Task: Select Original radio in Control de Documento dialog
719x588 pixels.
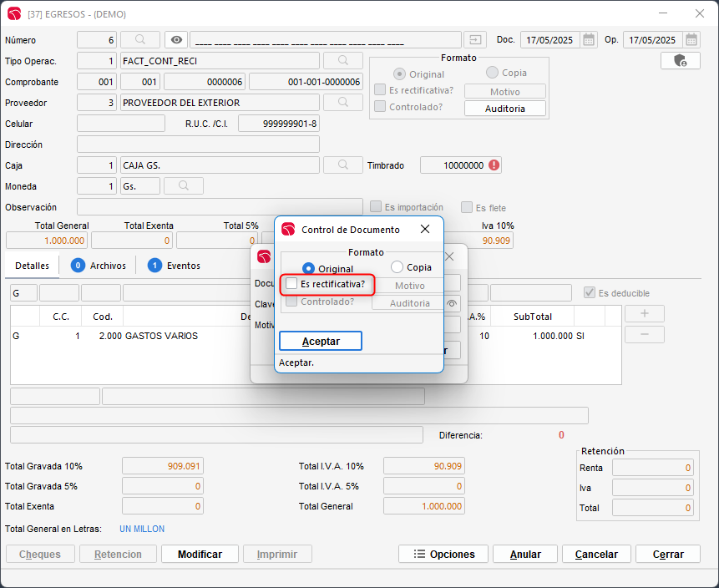Action: coord(308,268)
